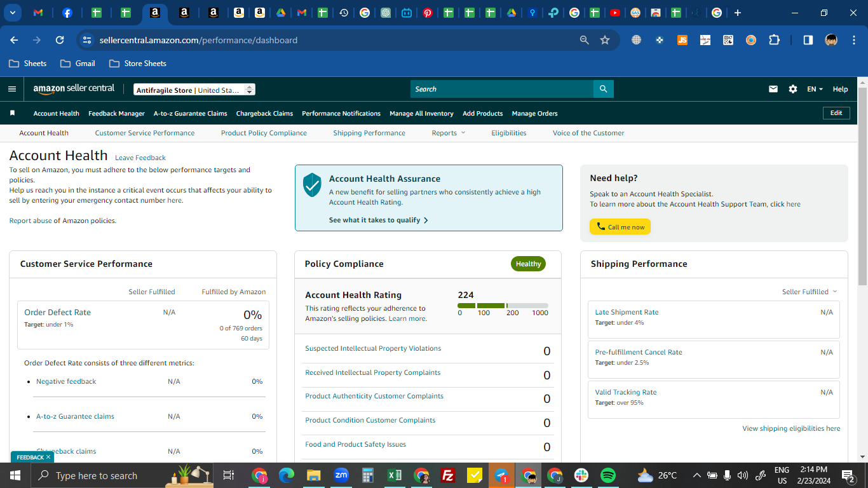The image size is (868, 488).
Task: Show hidden system tray icons chevron
Action: coord(696,475)
